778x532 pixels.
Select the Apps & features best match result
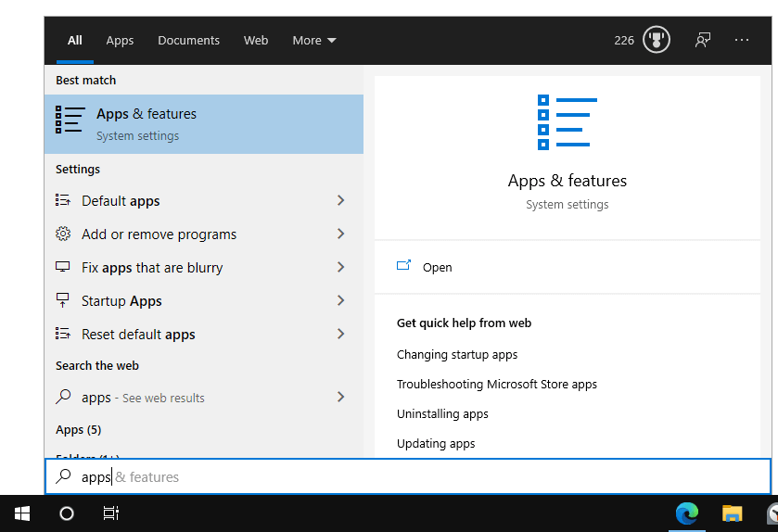(x=204, y=124)
